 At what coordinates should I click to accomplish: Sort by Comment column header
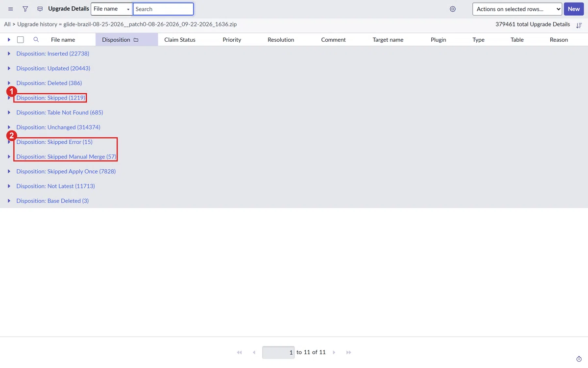click(x=333, y=40)
